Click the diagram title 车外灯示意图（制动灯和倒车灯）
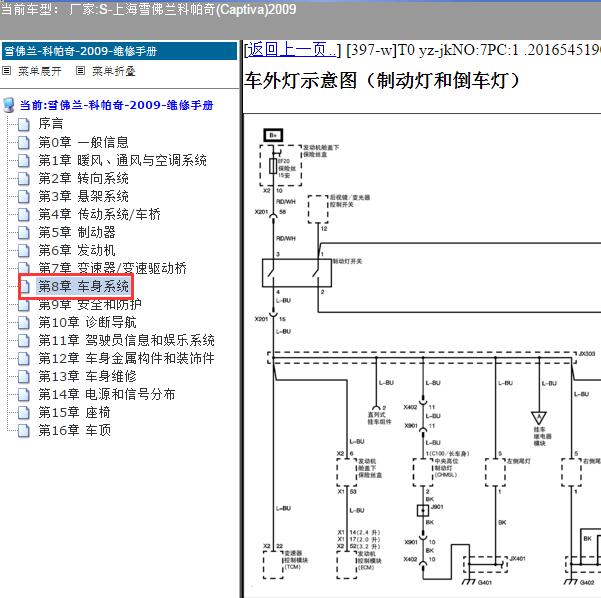The height and width of the screenshot is (598, 601). tap(382, 80)
